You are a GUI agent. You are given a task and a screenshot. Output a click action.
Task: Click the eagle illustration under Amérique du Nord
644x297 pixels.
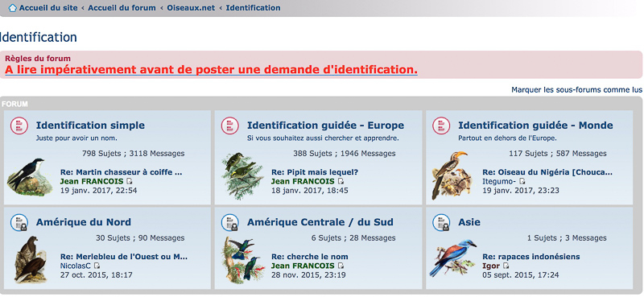pos(31,260)
